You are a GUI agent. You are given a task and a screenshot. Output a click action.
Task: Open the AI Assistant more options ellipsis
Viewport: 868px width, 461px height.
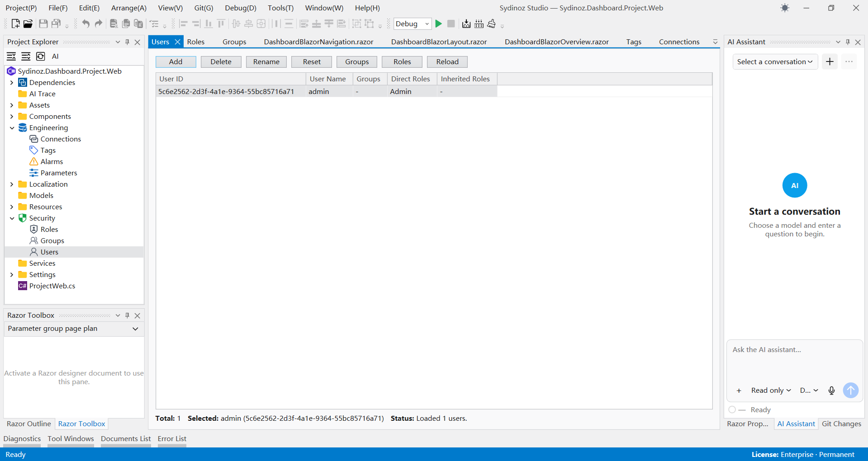[x=849, y=61]
